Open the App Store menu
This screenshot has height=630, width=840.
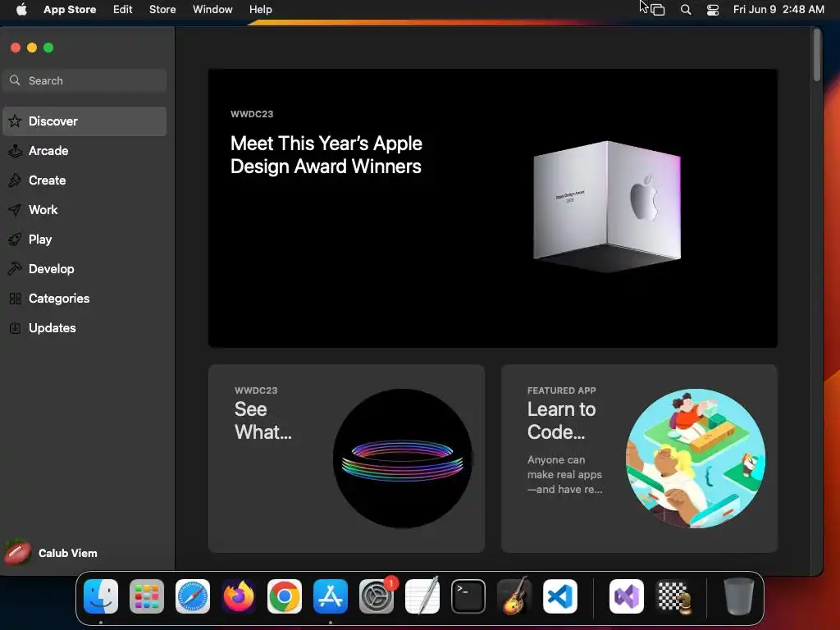[70, 9]
